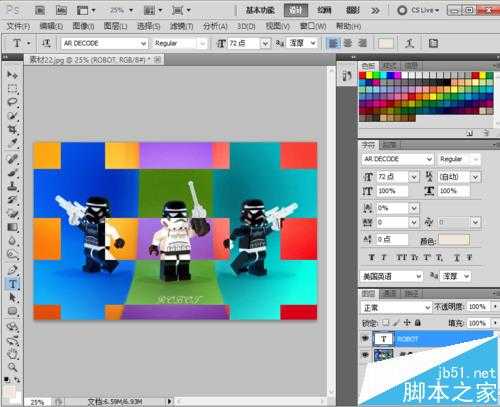The height and width of the screenshot is (407, 500).
Task: Toggle Lock Transparent Pixels for layer
Action: click(x=386, y=323)
